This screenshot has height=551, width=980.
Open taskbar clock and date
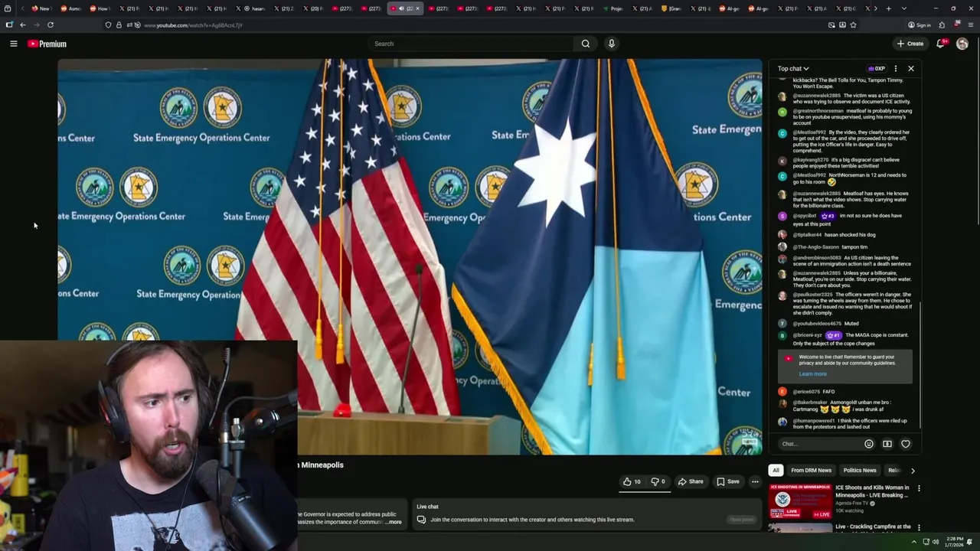point(954,542)
